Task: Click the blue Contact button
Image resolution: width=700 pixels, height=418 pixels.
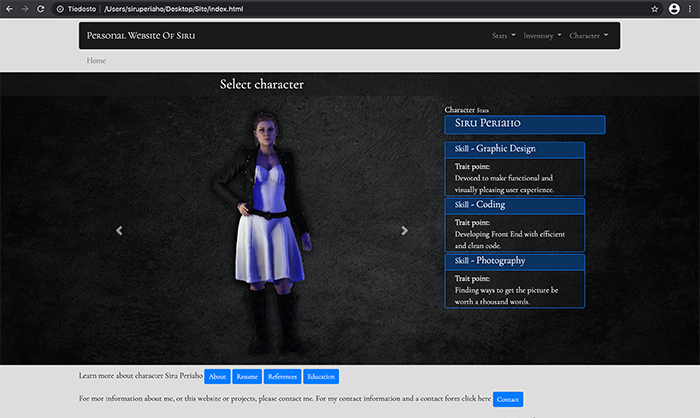Action: click(507, 399)
